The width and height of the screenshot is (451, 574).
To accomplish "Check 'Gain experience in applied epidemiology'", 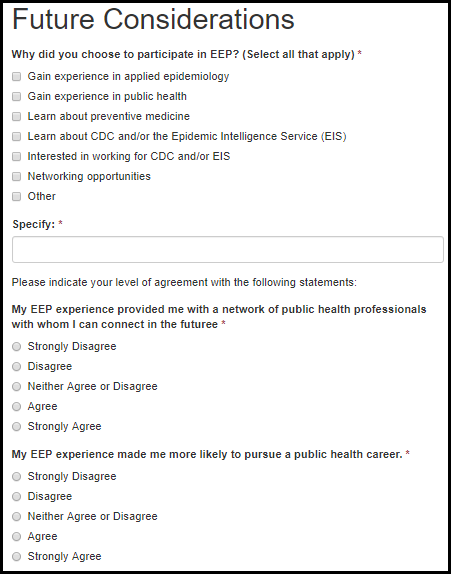I will coord(16,77).
